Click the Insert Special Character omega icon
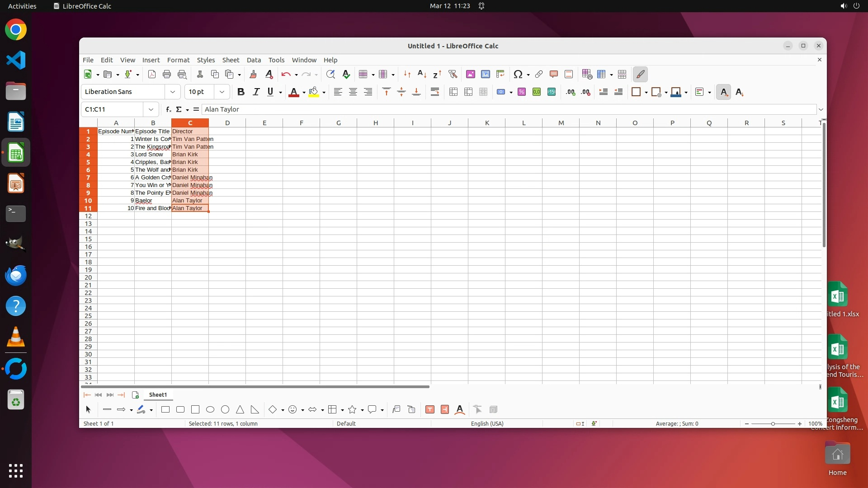The image size is (868, 488). (518, 74)
